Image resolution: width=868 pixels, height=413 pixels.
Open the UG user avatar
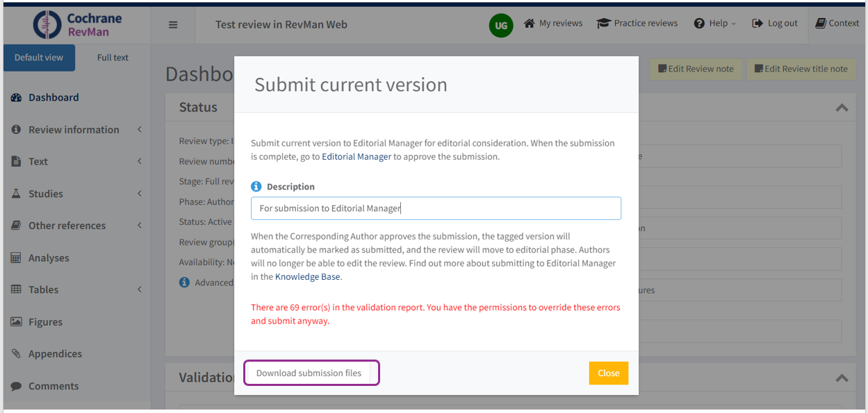[501, 25]
